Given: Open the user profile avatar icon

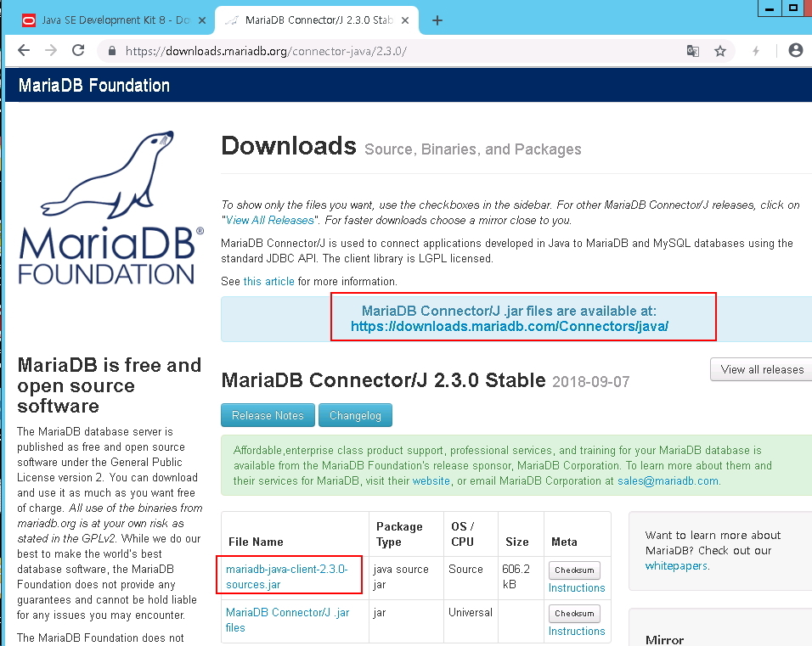Looking at the screenshot, I should (795, 50).
